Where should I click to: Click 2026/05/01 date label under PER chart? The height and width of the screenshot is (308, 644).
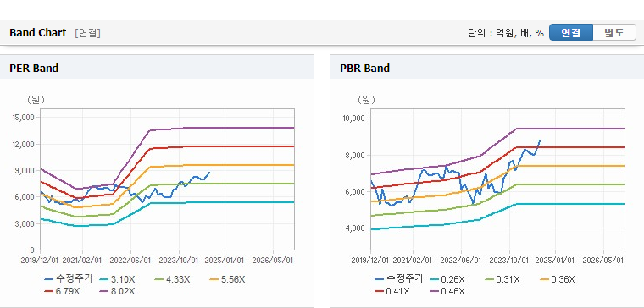tap(273, 261)
